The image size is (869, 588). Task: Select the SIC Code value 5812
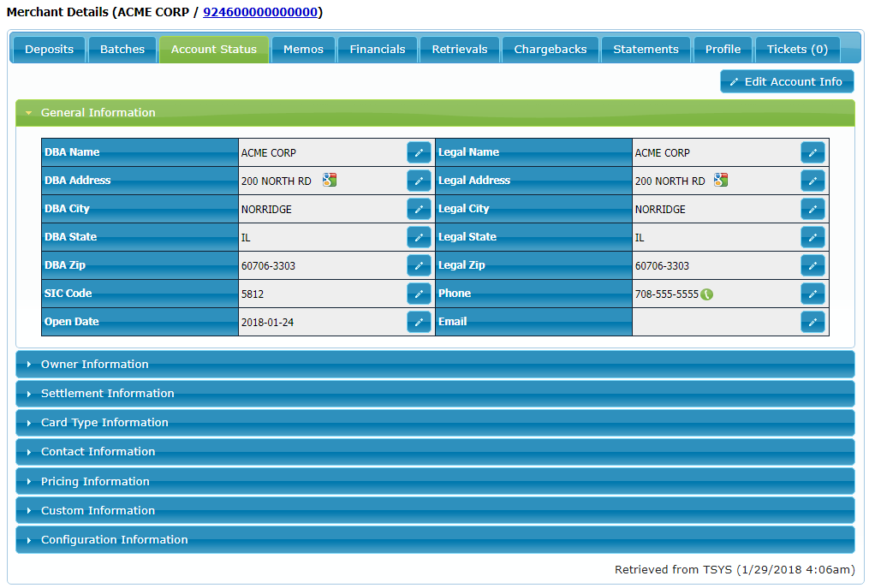[253, 294]
